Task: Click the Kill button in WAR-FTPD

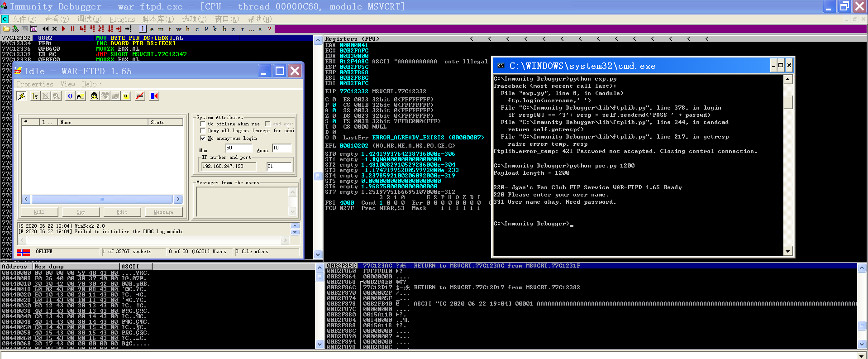Action: (39, 212)
